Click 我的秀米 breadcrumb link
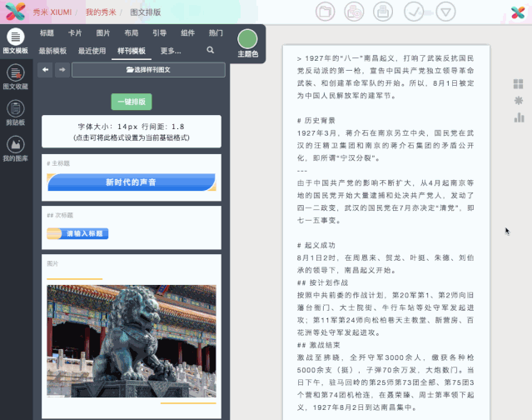 point(101,12)
